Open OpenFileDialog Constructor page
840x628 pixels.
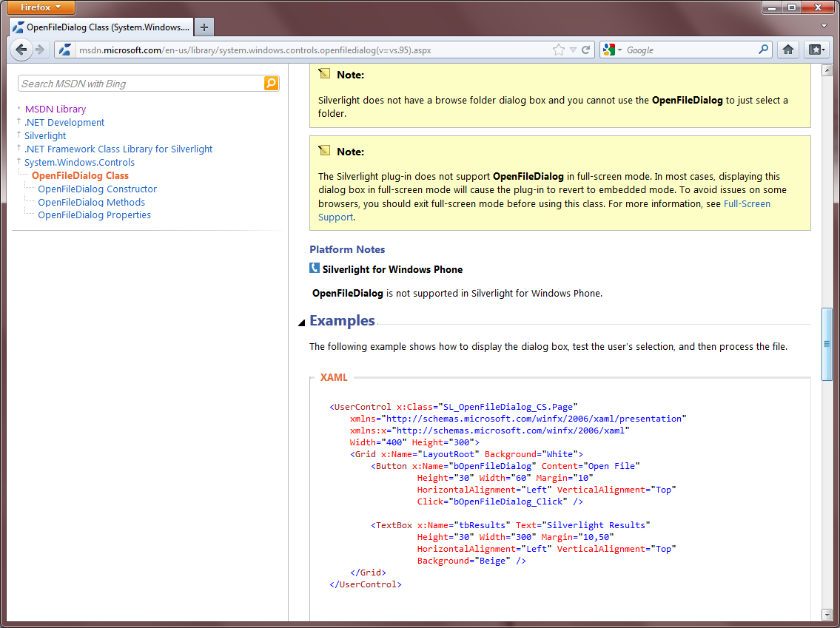coord(98,189)
